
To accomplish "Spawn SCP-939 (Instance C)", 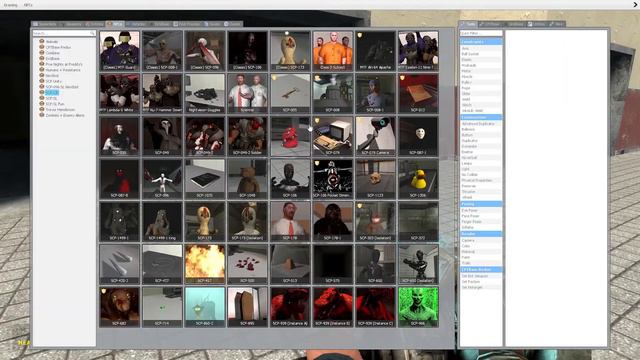I will 376,306.
